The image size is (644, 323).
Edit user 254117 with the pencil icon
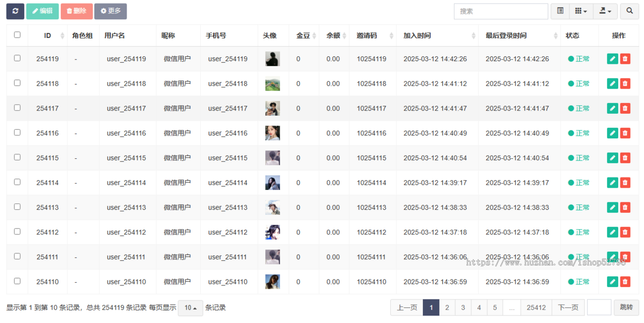pyautogui.click(x=612, y=108)
